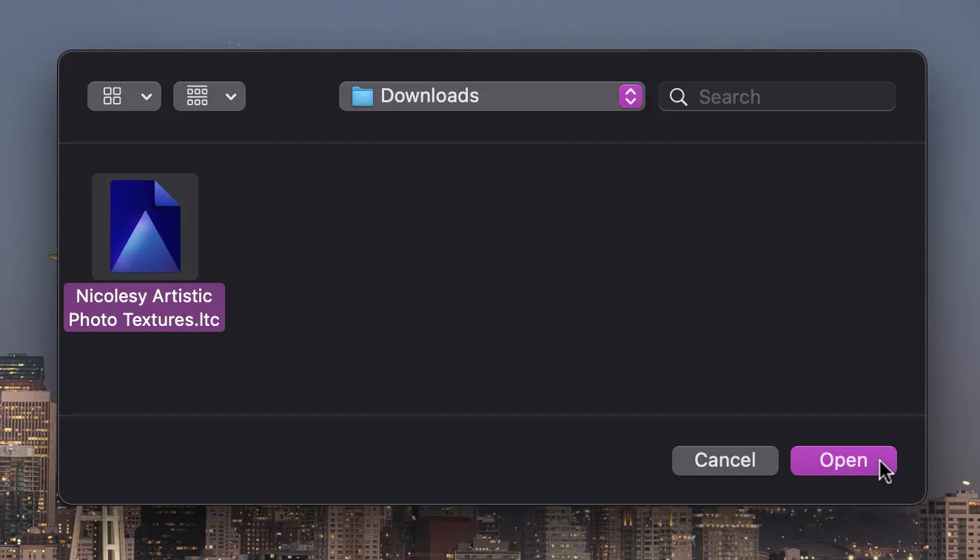Open the Downloads location pop-up menu
Screen dimensions: 980x560
point(481,96)
